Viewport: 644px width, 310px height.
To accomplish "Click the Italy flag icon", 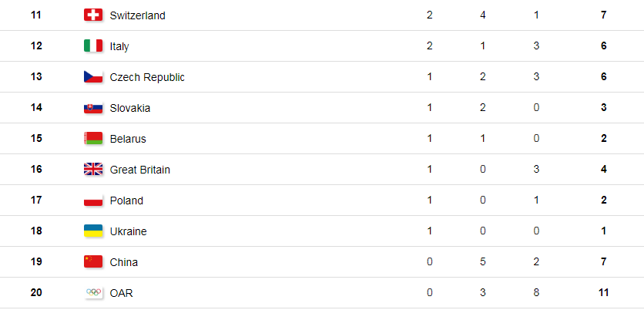I will tap(93, 45).
